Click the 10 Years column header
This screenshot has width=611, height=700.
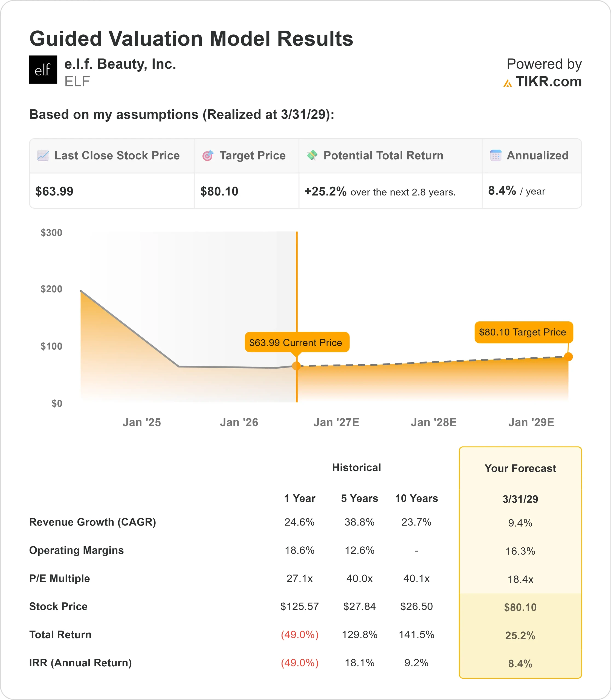click(417, 498)
